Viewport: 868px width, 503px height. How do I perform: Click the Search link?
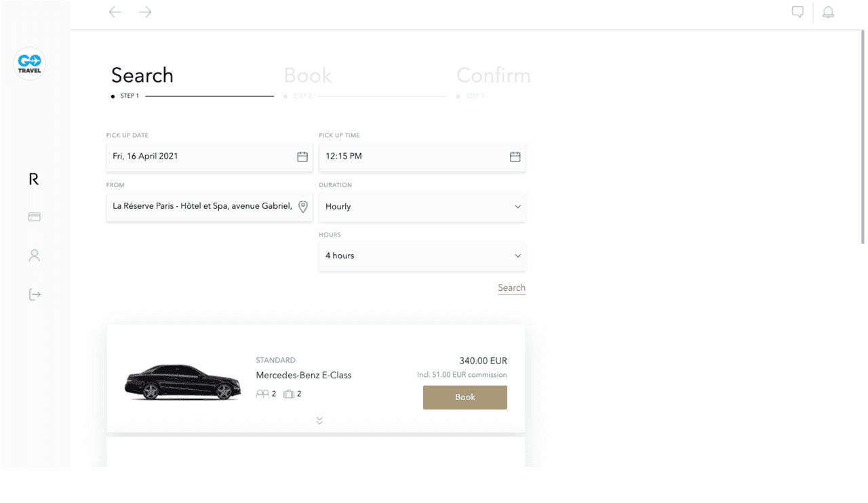[x=511, y=288]
